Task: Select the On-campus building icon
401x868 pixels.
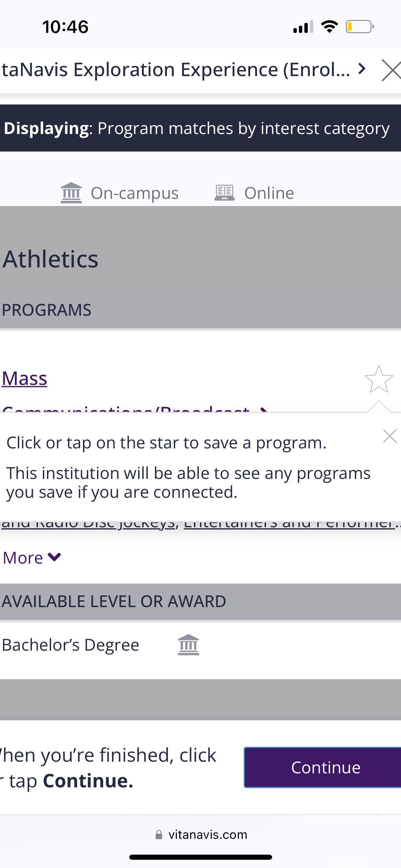Action: click(71, 193)
